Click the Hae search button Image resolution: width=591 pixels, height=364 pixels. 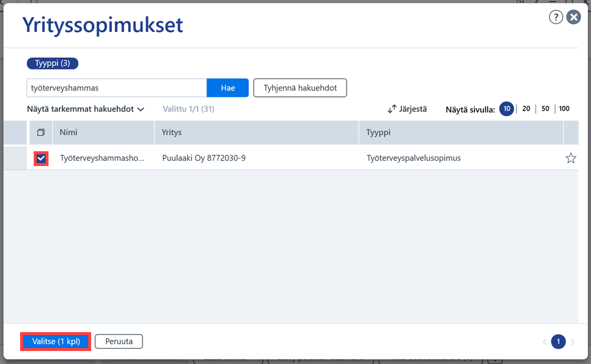tap(228, 87)
